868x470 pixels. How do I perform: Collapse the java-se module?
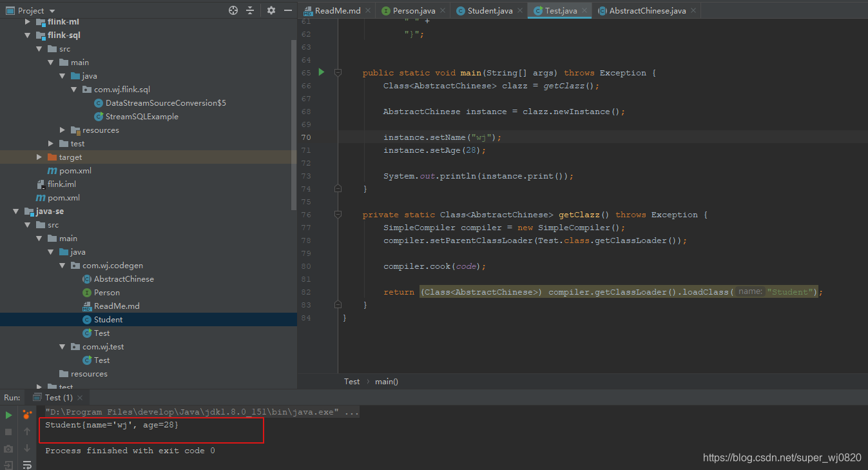coord(15,211)
